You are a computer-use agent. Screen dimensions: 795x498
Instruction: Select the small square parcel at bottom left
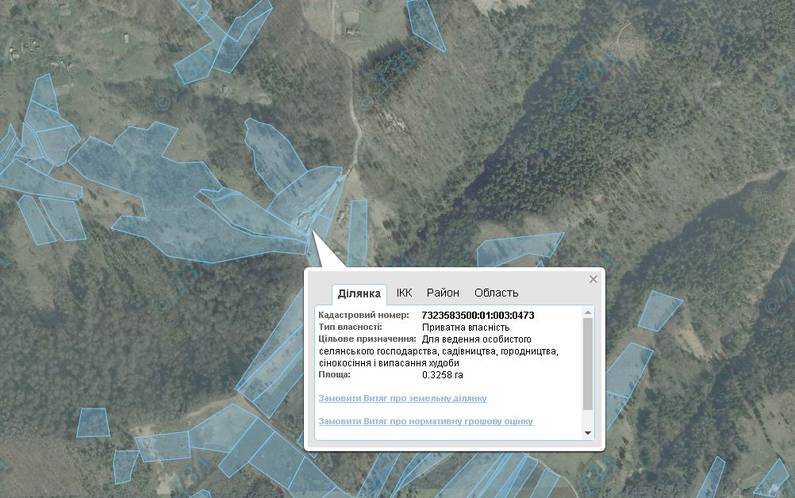(x=93, y=422)
